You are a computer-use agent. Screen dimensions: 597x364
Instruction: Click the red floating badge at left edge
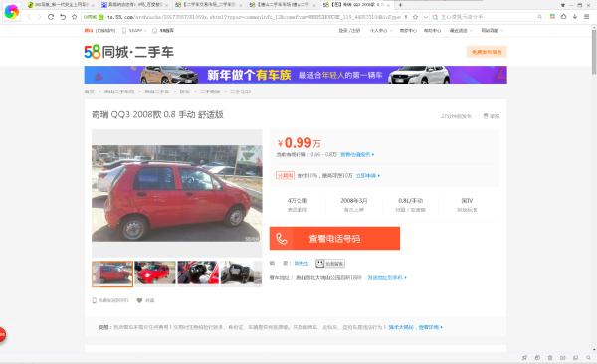[2, 335]
